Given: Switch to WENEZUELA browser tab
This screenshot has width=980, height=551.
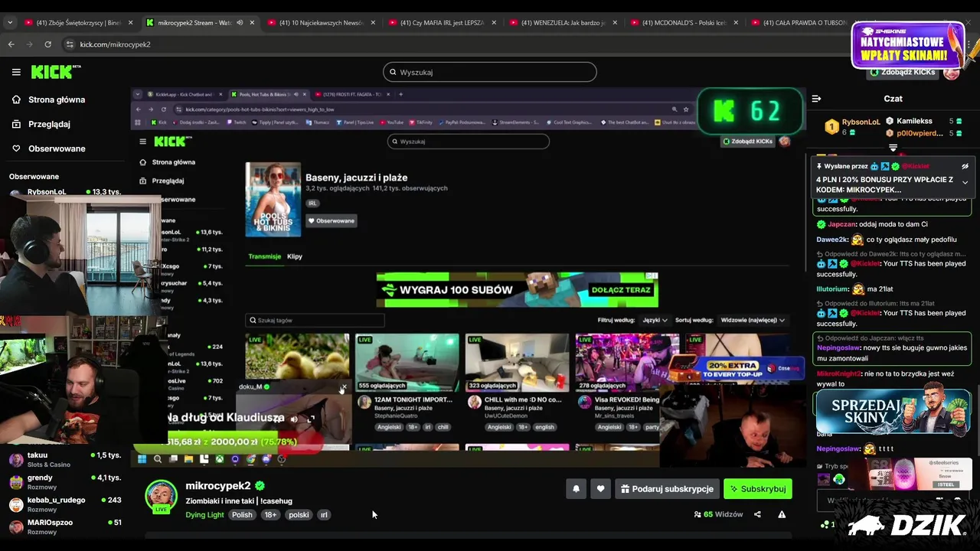Looking at the screenshot, I should click(563, 23).
